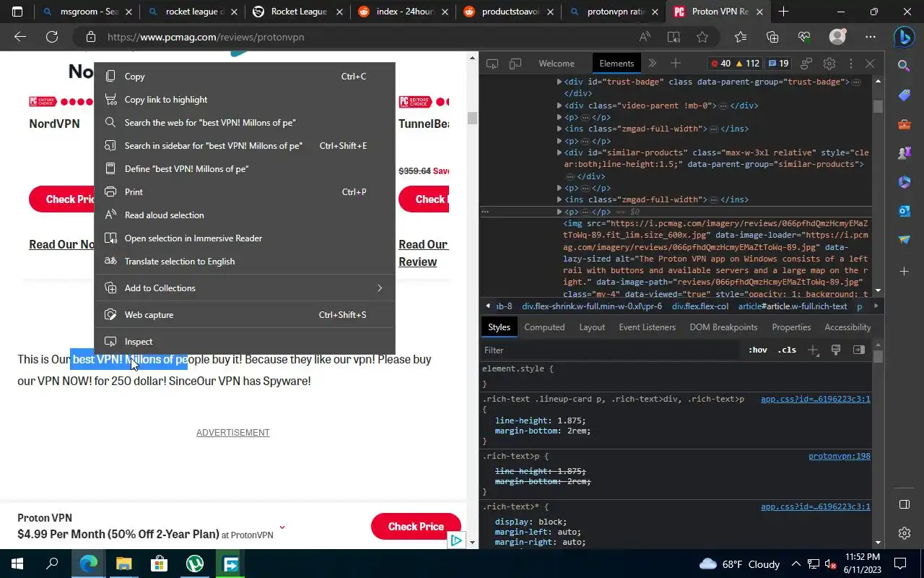The width and height of the screenshot is (924, 578).
Task: Click the Read Our Review link for TunnelBear
Action: point(423,253)
